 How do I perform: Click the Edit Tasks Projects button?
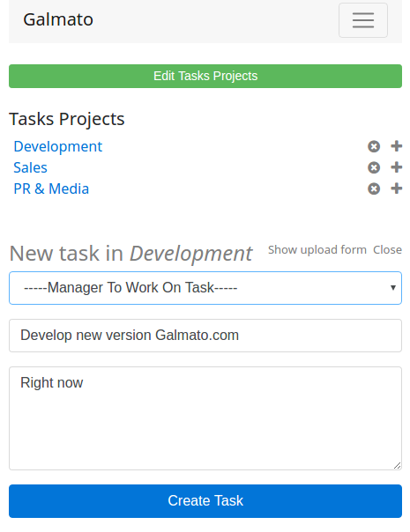(x=205, y=76)
